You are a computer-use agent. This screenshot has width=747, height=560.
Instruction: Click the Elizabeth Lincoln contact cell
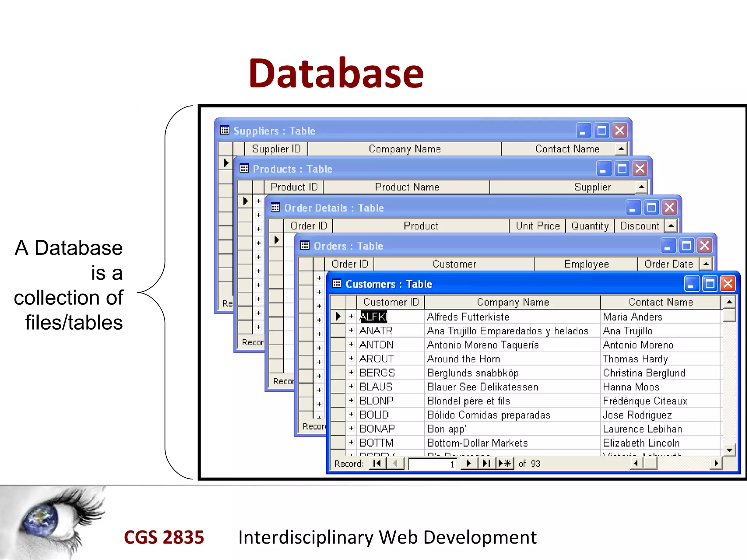pos(661,443)
